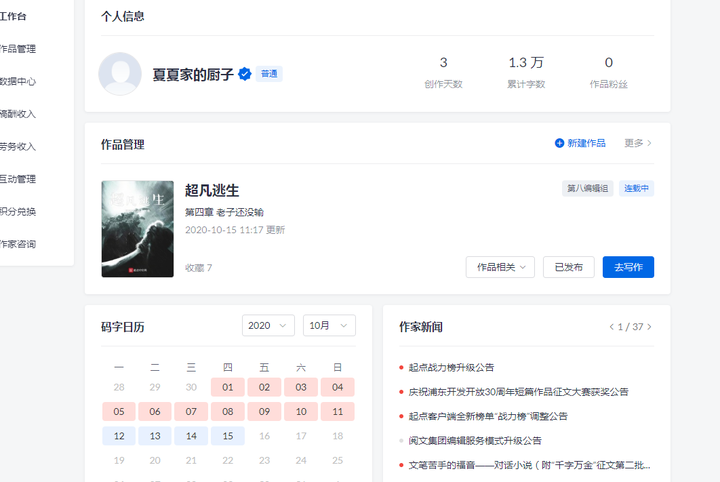Go to previous 作家新闻 page arrow

click(x=611, y=327)
